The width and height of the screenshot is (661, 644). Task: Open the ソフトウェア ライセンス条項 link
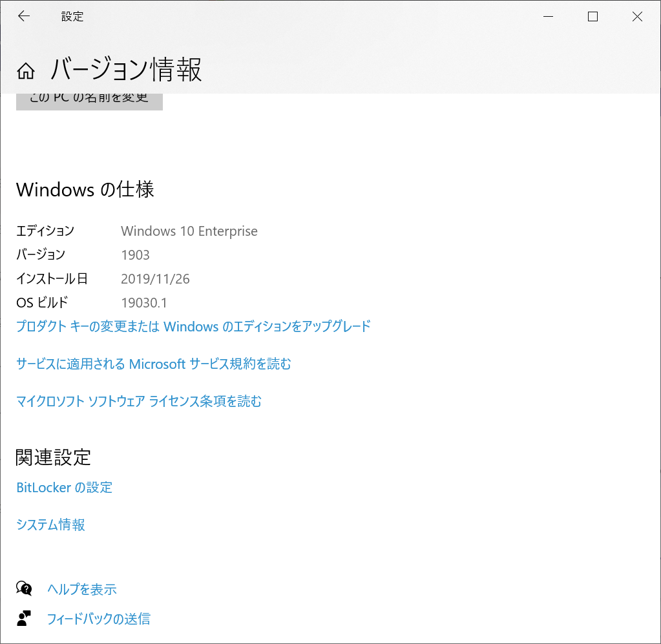pyautogui.click(x=139, y=401)
